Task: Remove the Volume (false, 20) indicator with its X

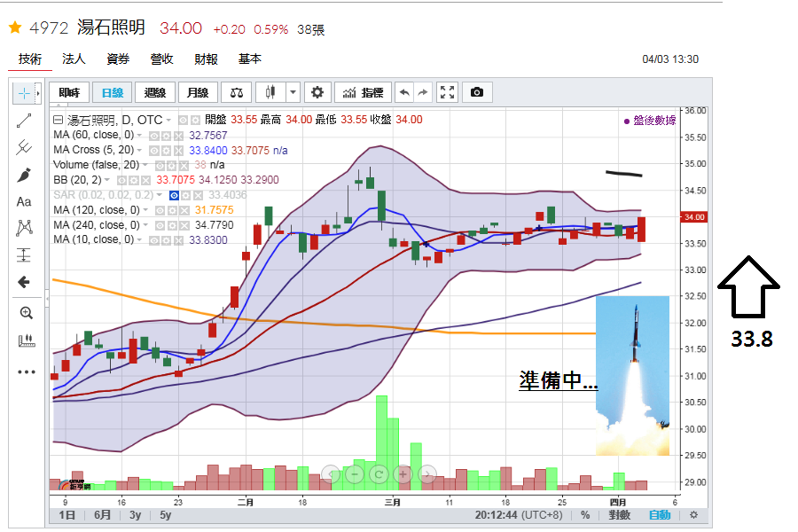Action: point(184,166)
